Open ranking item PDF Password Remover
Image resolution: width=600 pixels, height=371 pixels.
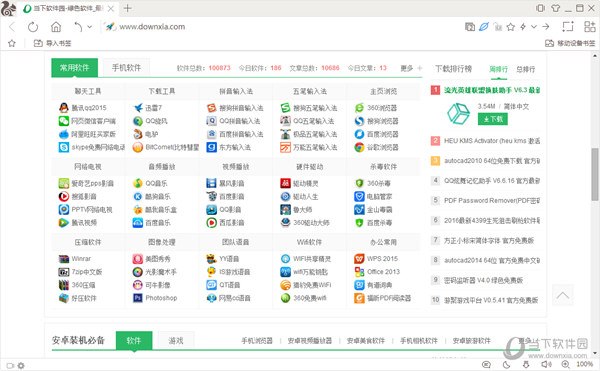pos(492,200)
